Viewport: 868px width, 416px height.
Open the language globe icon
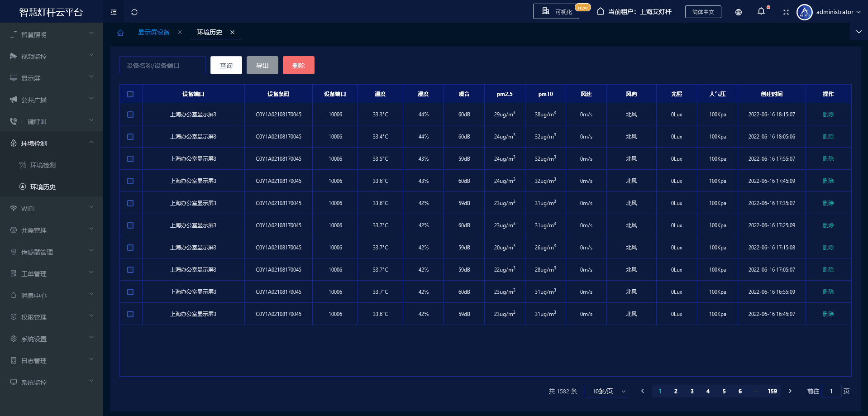[739, 12]
